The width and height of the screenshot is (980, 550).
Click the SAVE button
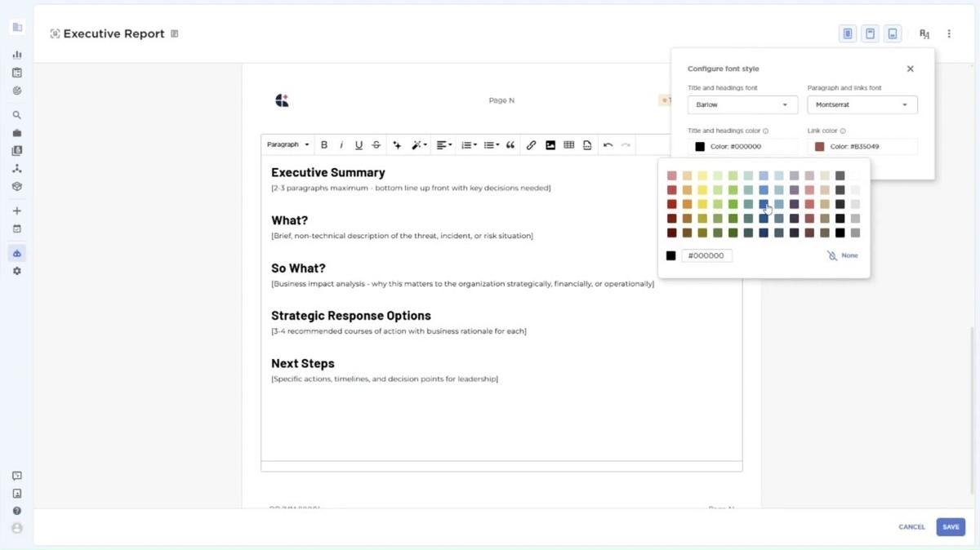click(x=950, y=526)
